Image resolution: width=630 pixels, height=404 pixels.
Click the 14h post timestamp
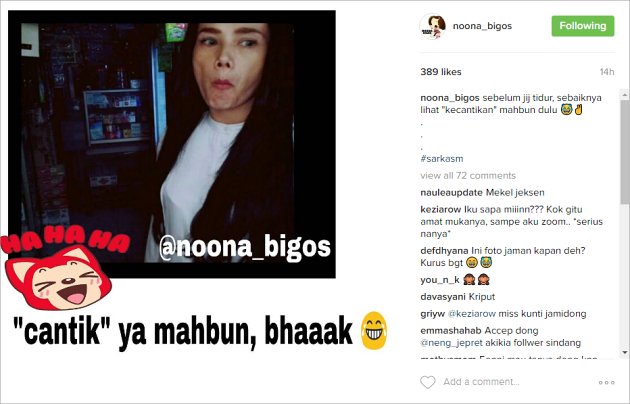click(x=607, y=72)
